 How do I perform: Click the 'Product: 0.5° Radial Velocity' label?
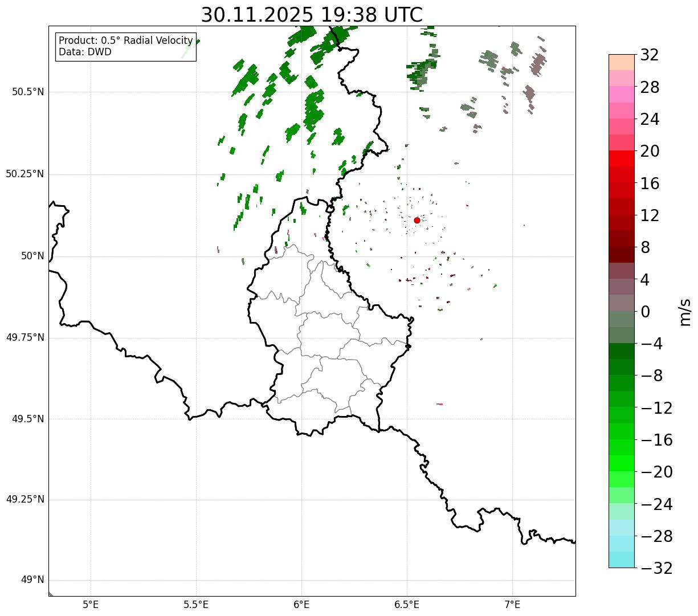pos(125,41)
